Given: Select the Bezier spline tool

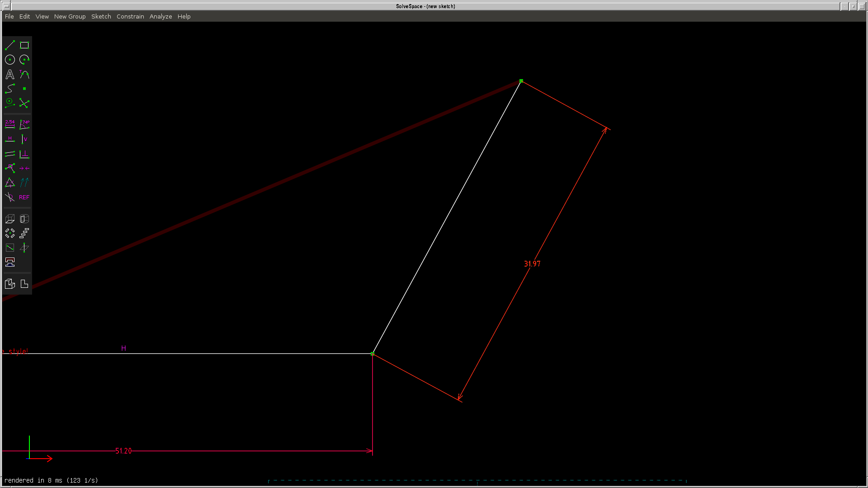Looking at the screenshot, I should 10,89.
